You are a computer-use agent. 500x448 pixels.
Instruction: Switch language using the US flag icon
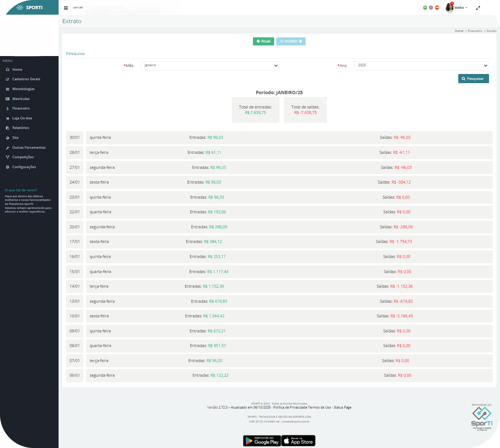click(431, 8)
